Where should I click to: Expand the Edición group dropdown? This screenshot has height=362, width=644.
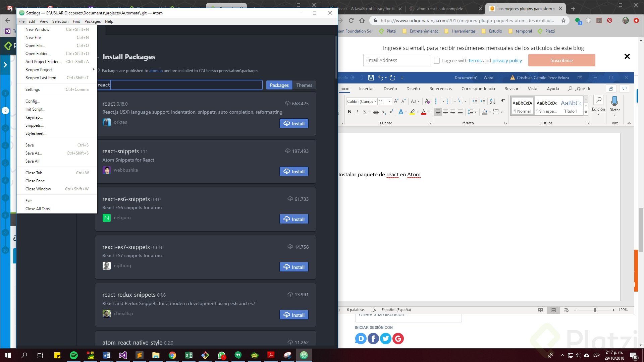(598, 115)
